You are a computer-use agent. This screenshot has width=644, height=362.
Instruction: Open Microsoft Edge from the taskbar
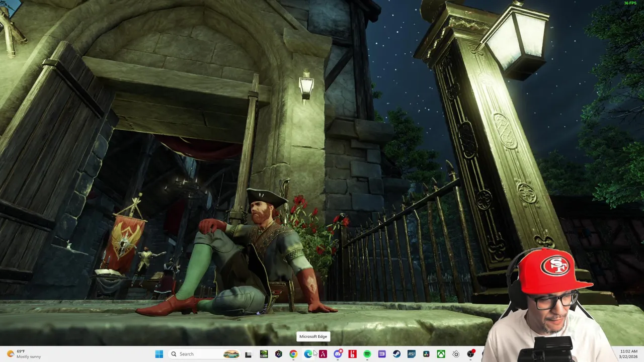(x=308, y=354)
